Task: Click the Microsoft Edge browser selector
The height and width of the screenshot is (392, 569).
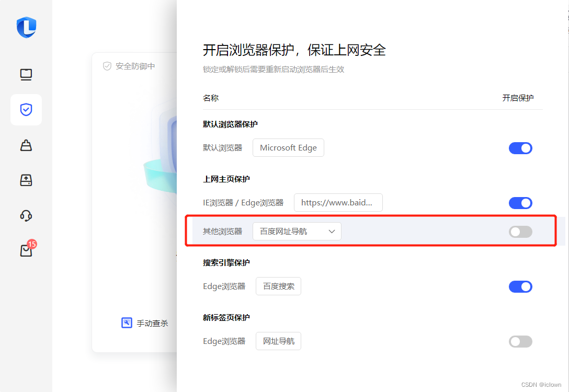Action: point(288,147)
